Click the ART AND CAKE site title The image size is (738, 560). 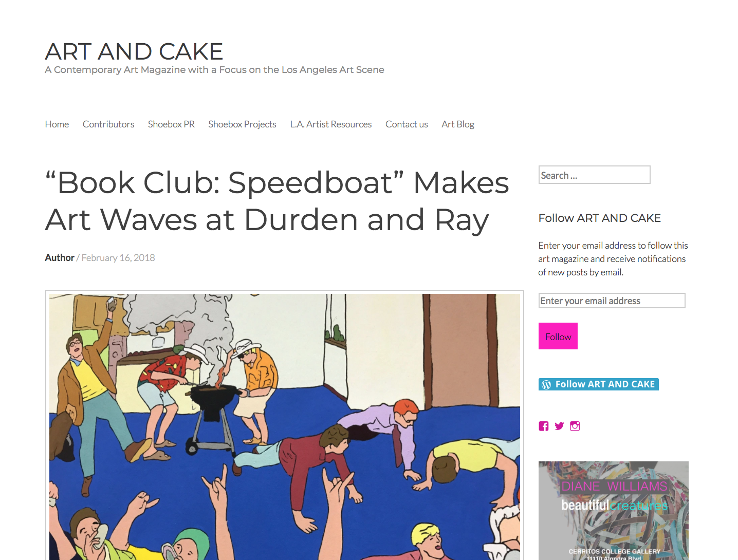coord(134,51)
